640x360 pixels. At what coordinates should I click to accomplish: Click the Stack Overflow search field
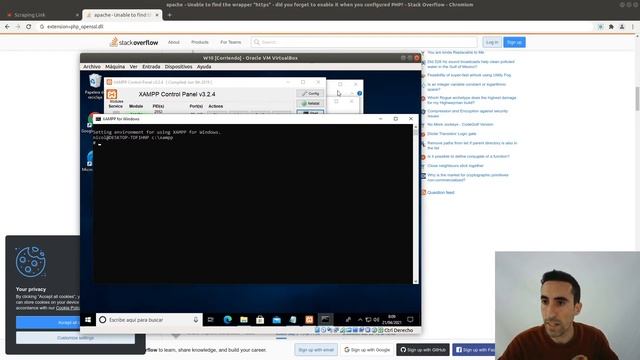[364, 42]
